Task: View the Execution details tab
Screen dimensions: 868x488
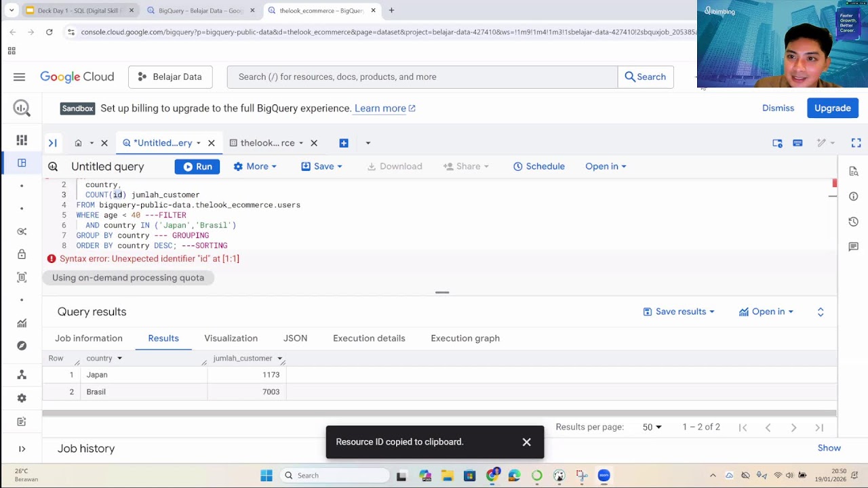Action: pyautogui.click(x=369, y=338)
